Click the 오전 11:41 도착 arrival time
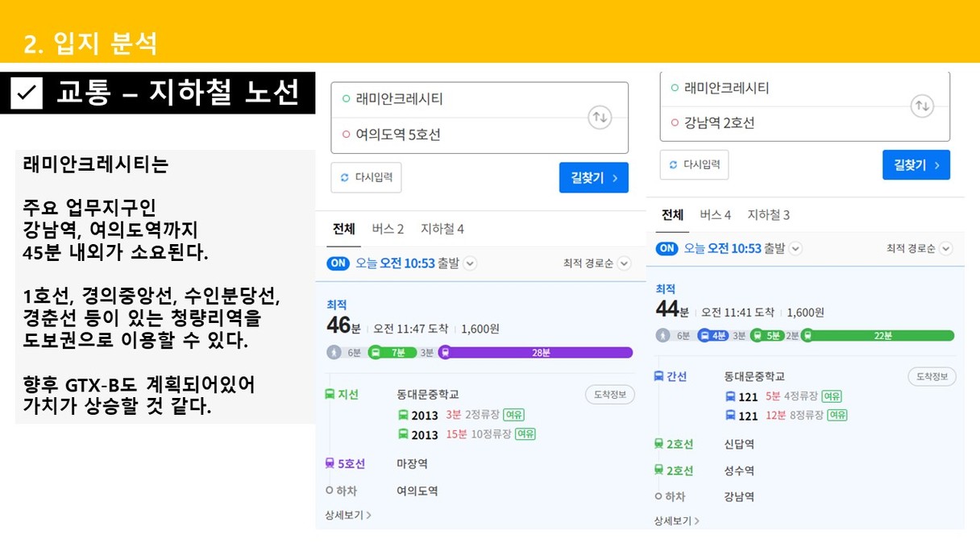980x551 pixels. (x=737, y=313)
